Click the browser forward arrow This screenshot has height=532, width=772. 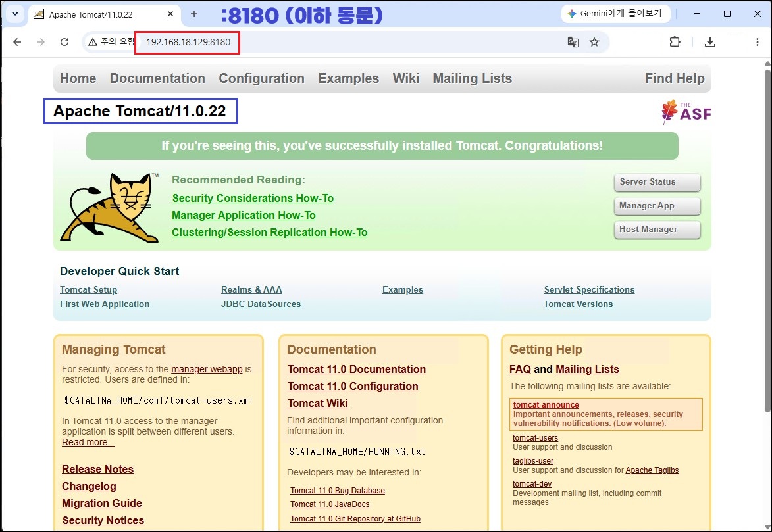[41, 42]
